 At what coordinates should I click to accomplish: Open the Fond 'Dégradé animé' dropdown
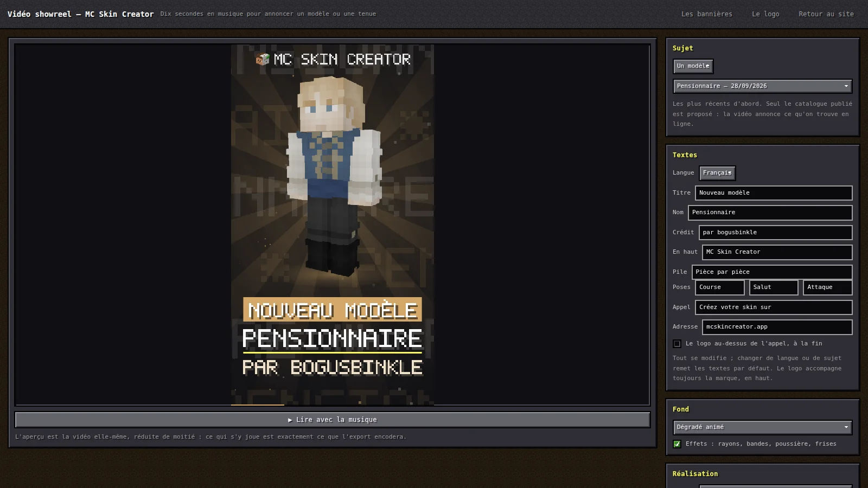[x=762, y=427]
